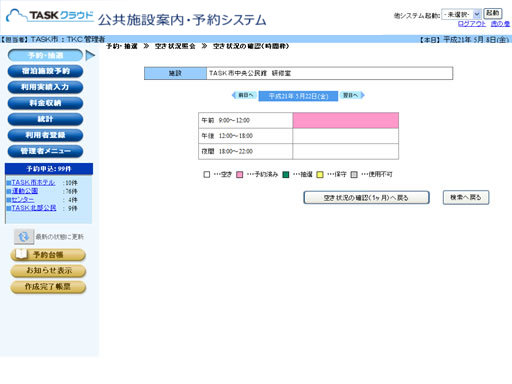Click the 空き状況照会 breadcrumb text

(x=175, y=46)
